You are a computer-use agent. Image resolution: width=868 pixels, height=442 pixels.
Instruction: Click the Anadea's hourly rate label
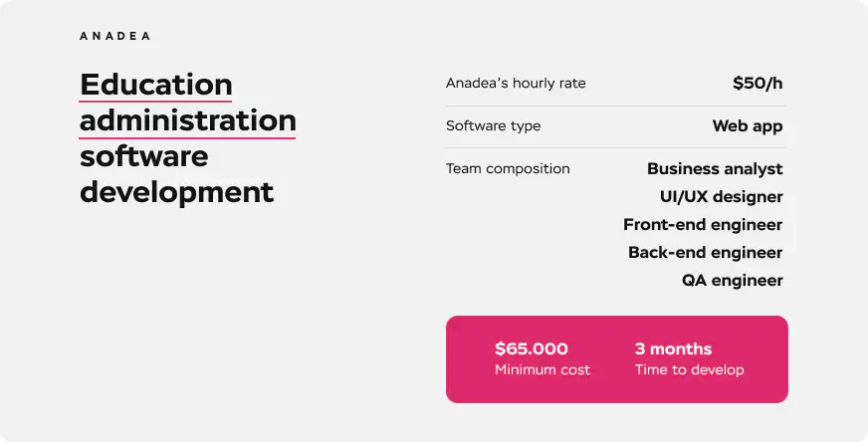516,84
